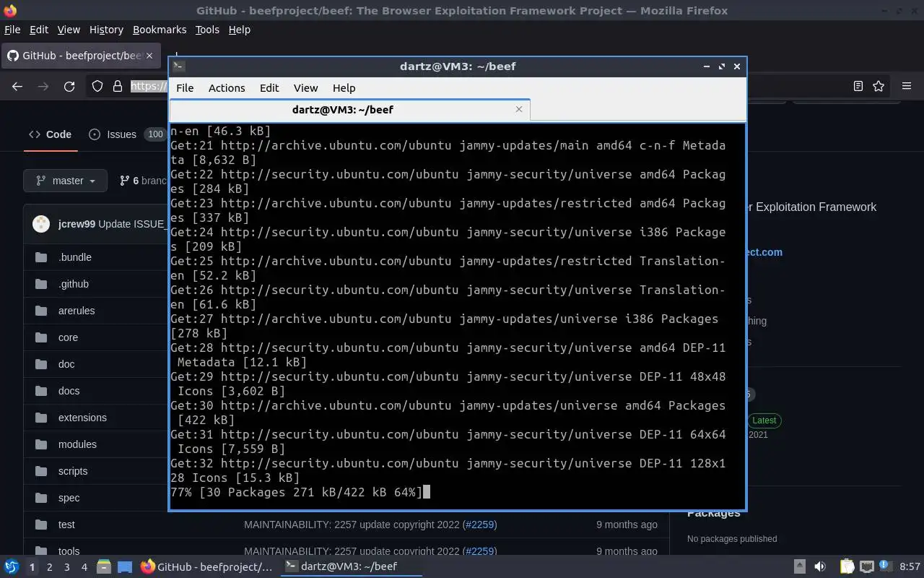
Task: Open the core folder icon
Action: pyautogui.click(x=41, y=337)
